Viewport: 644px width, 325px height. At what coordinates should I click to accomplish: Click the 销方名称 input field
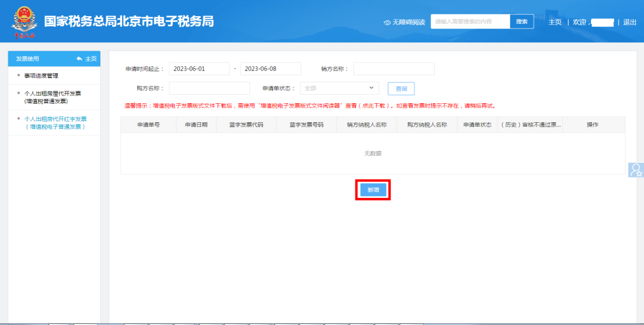point(394,69)
